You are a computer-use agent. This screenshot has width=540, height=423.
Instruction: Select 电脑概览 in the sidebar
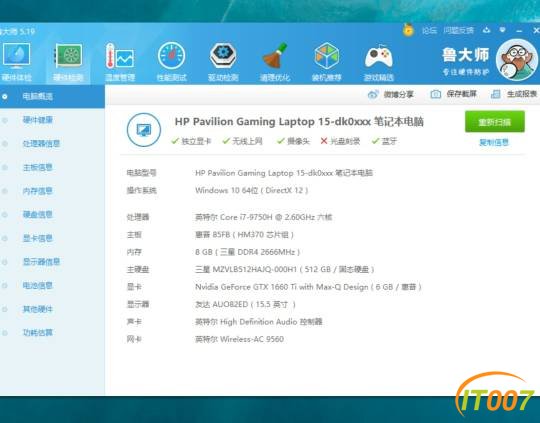pyautogui.click(x=52, y=96)
